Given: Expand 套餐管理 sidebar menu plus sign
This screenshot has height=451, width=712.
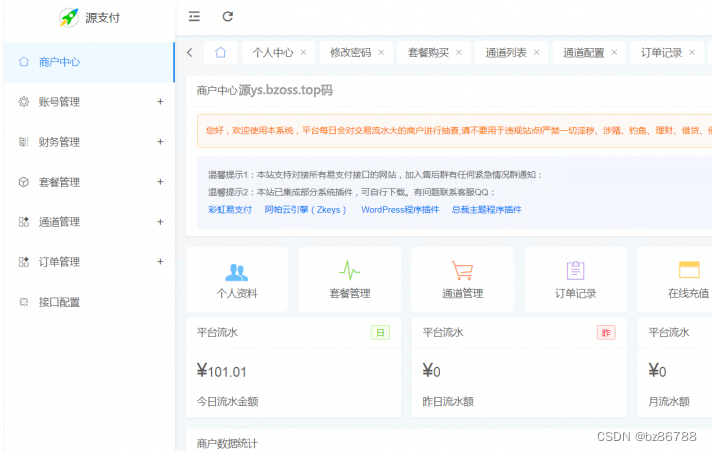Looking at the screenshot, I should click(x=160, y=182).
